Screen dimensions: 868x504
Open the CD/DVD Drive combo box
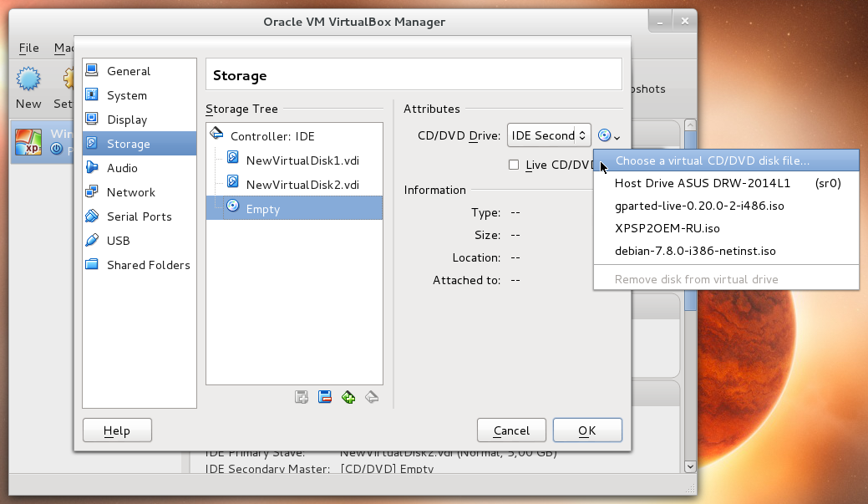tap(549, 135)
